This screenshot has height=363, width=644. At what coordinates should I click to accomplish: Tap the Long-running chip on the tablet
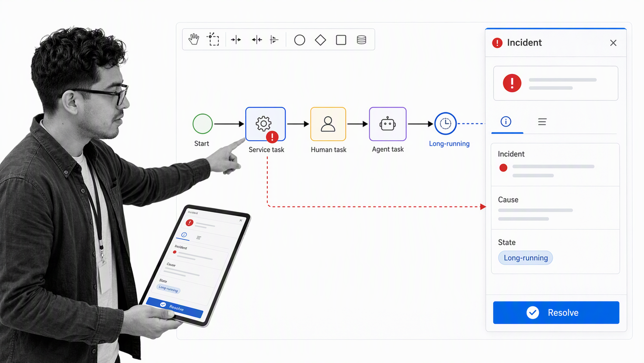168,289
